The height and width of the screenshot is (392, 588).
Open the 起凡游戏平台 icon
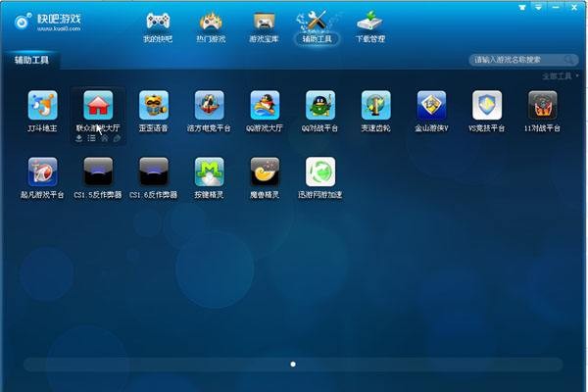click(x=42, y=171)
